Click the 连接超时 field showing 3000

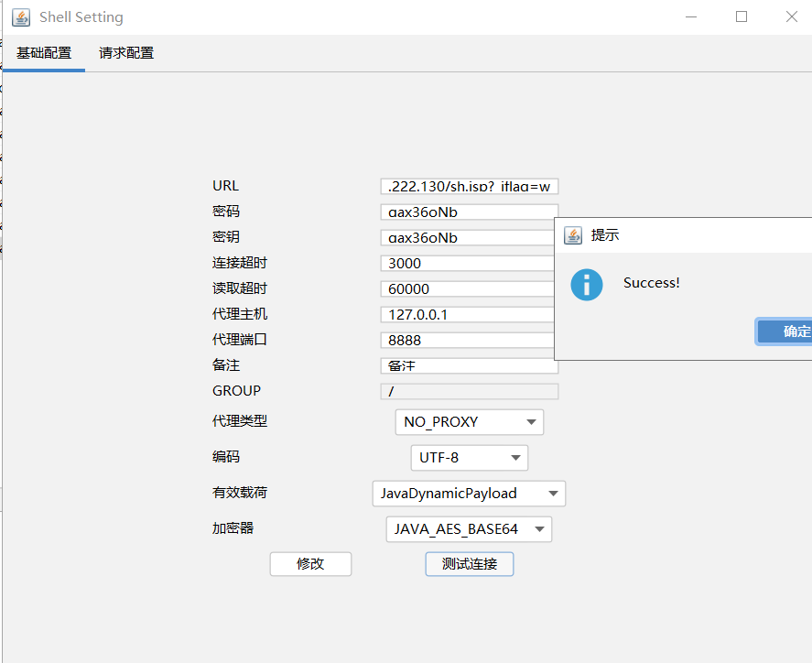[468, 263]
